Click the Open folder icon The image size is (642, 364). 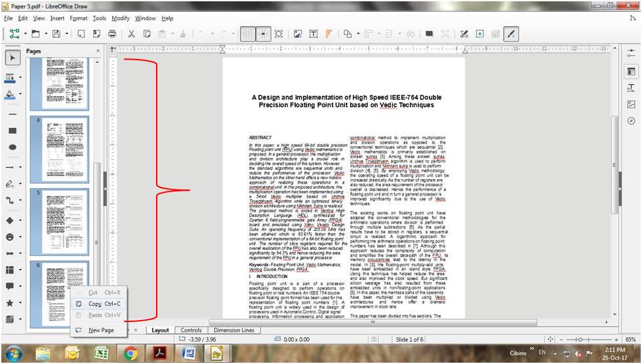point(35,34)
